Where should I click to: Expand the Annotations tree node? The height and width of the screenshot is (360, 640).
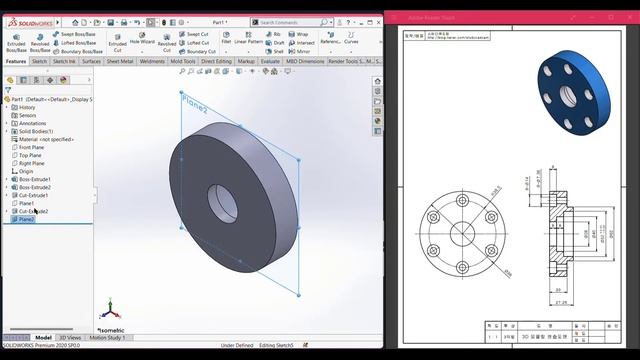[7, 123]
